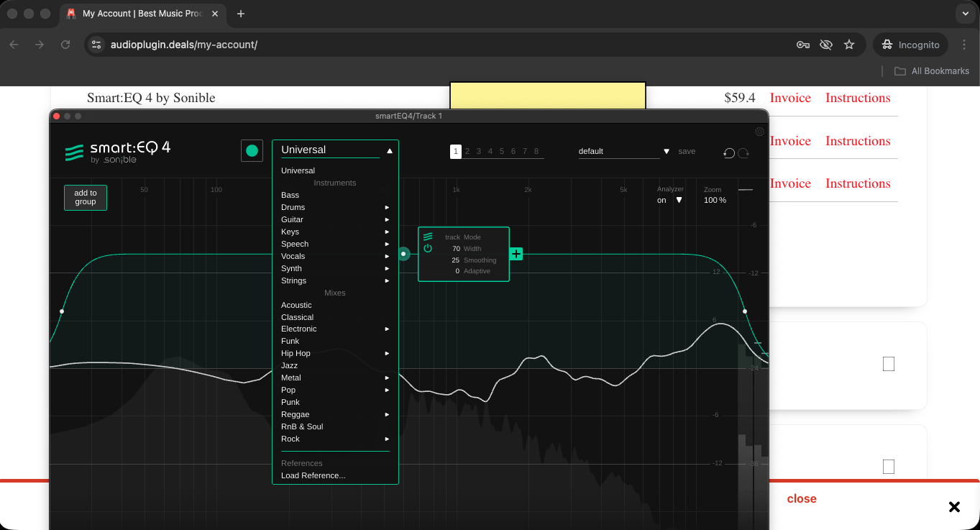
Task: Open the default preset dropdown
Action: [666, 151]
